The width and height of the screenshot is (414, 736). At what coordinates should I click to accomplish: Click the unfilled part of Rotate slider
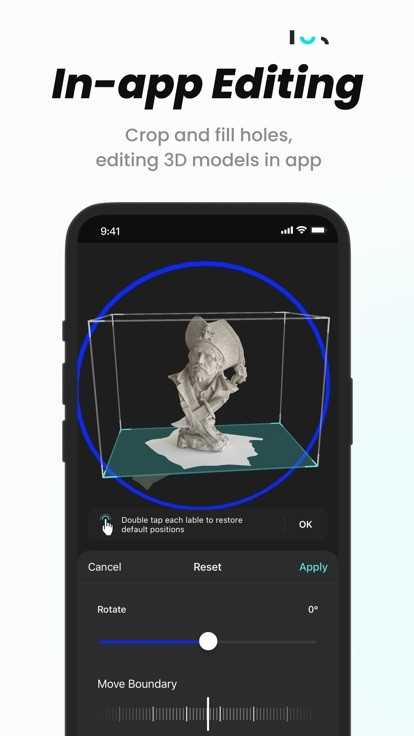coord(267,642)
